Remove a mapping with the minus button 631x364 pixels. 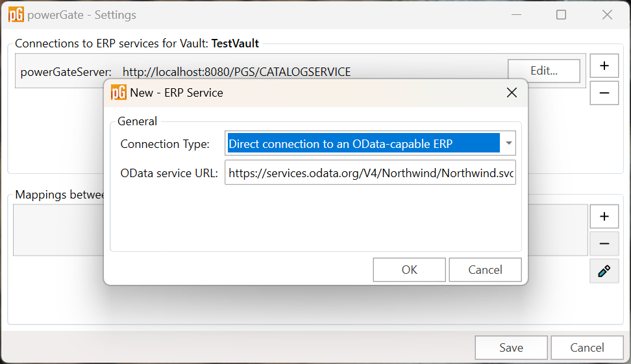(604, 244)
